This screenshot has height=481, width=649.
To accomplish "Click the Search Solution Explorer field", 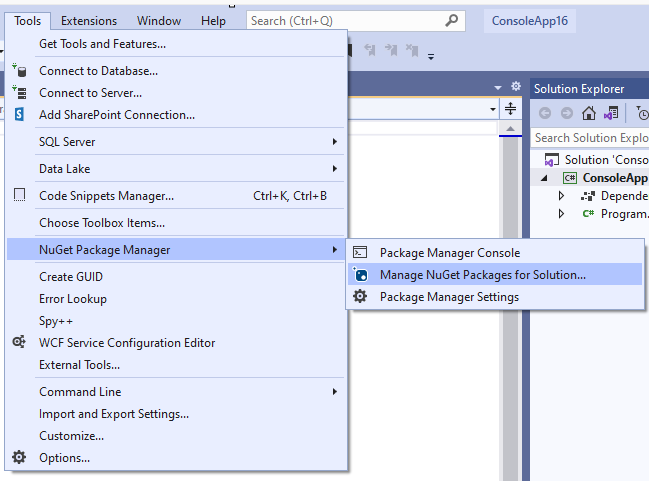I will click(590, 137).
